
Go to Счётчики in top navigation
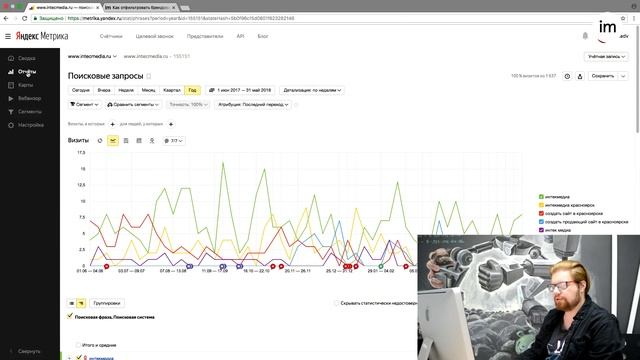(x=111, y=36)
